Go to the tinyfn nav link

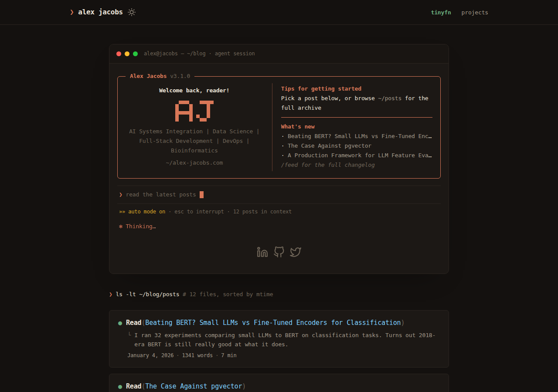pyautogui.click(x=441, y=12)
